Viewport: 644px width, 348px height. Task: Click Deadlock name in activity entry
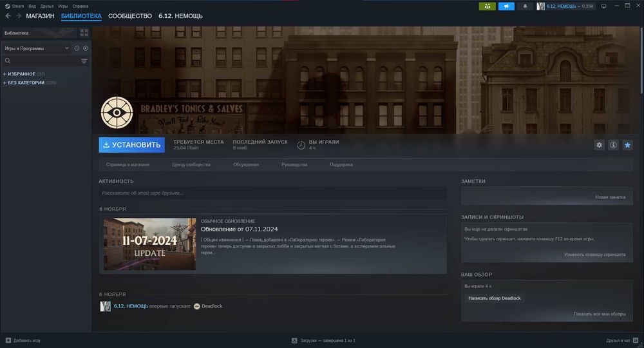tap(212, 306)
